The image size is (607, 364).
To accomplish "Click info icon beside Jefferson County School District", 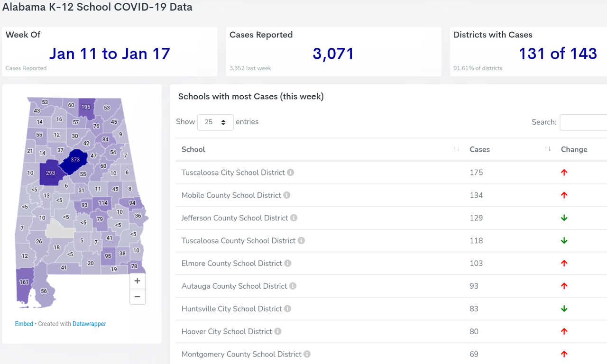I will pos(294,218).
